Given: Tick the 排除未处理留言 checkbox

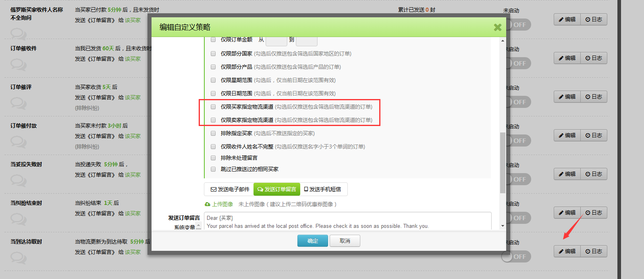Looking at the screenshot, I should 213,158.
